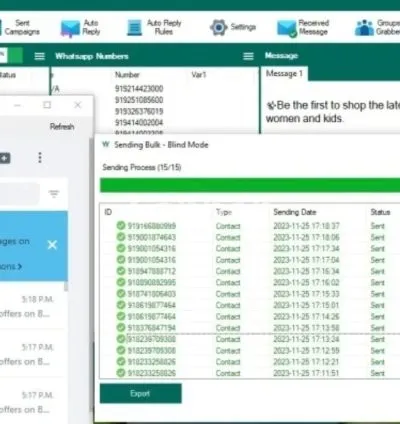Select number 919251085600 in the numbers list
The width and height of the screenshot is (400, 424).
pos(139,100)
